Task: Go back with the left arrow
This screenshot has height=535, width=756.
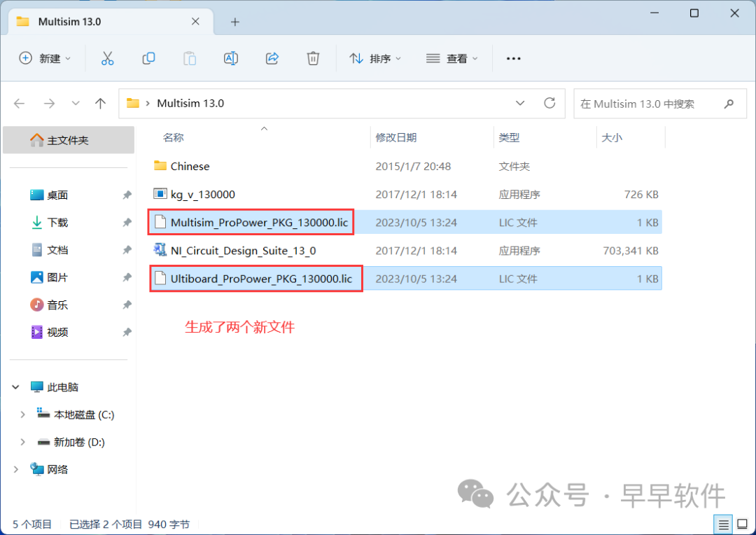Action: point(20,103)
